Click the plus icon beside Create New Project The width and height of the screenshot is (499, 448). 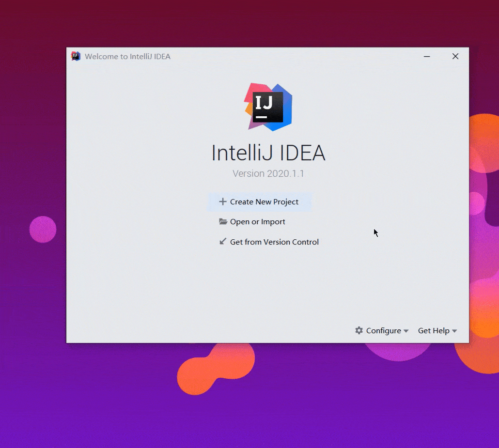pos(223,201)
